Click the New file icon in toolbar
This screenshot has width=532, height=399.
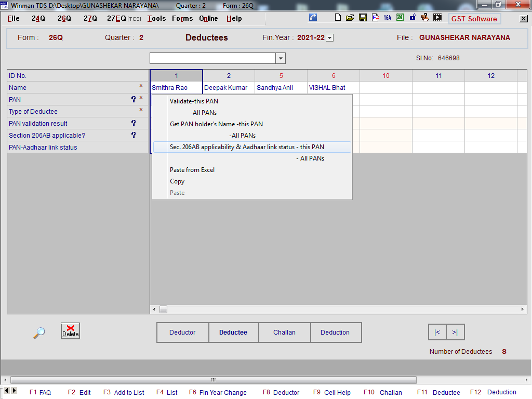[x=338, y=18]
